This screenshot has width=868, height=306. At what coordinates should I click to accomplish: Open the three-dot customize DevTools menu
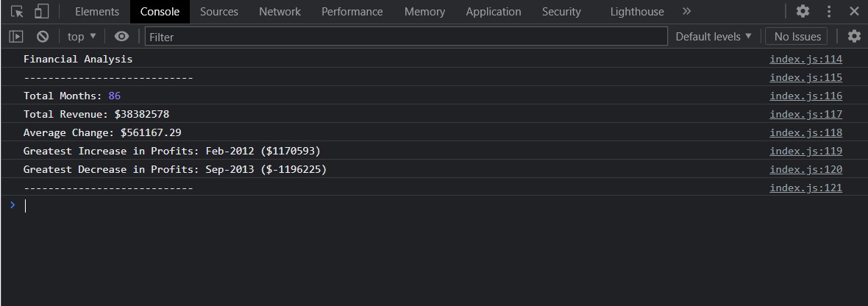(829, 12)
